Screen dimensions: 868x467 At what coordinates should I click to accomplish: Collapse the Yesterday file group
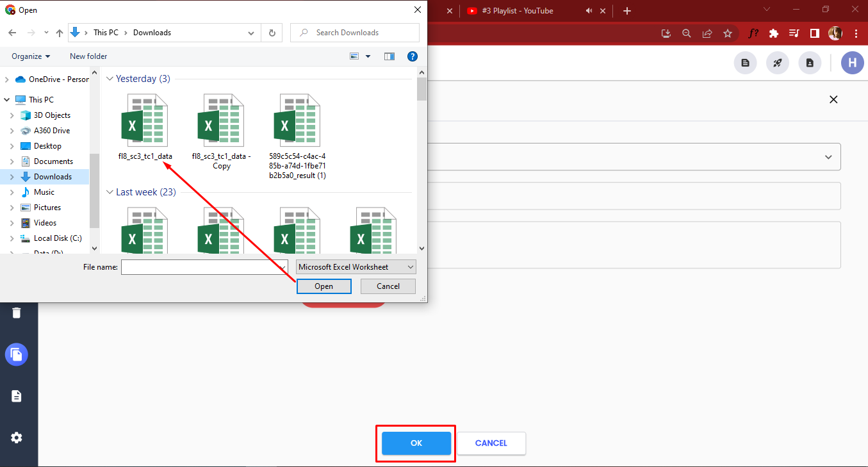coord(110,79)
